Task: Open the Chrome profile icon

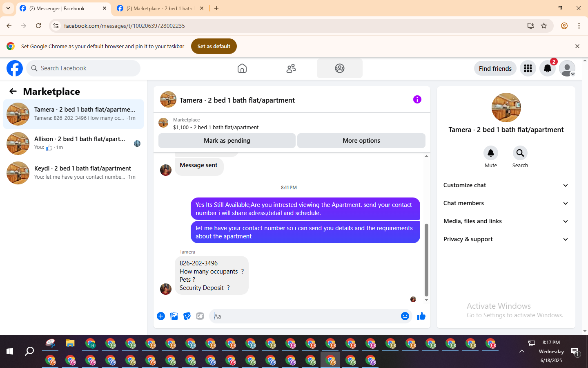Action: [564, 26]
